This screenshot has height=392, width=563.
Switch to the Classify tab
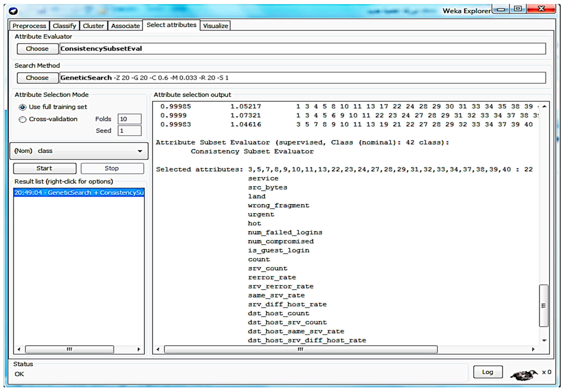pos(64,26)
